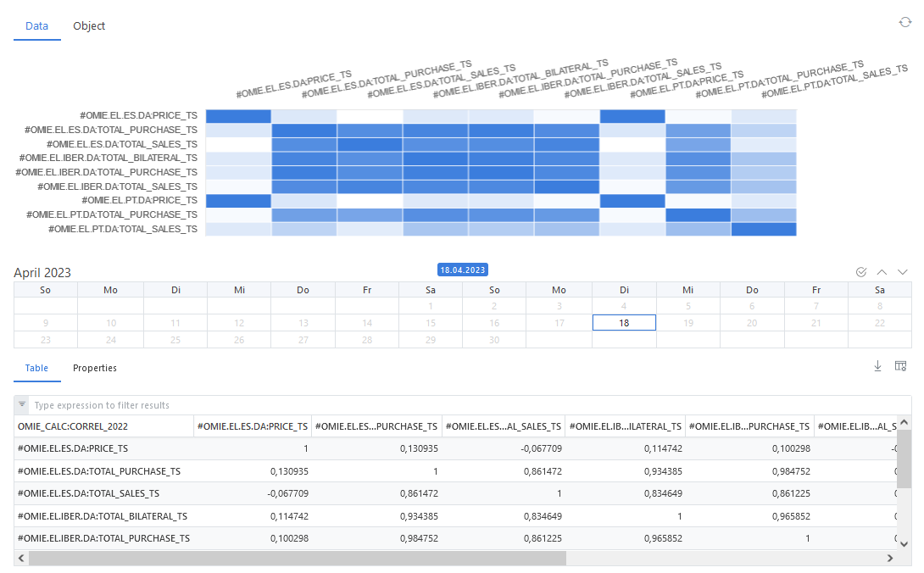Select day 18 in the April calendar
The image size is (924, 573).
click(624, 323)
